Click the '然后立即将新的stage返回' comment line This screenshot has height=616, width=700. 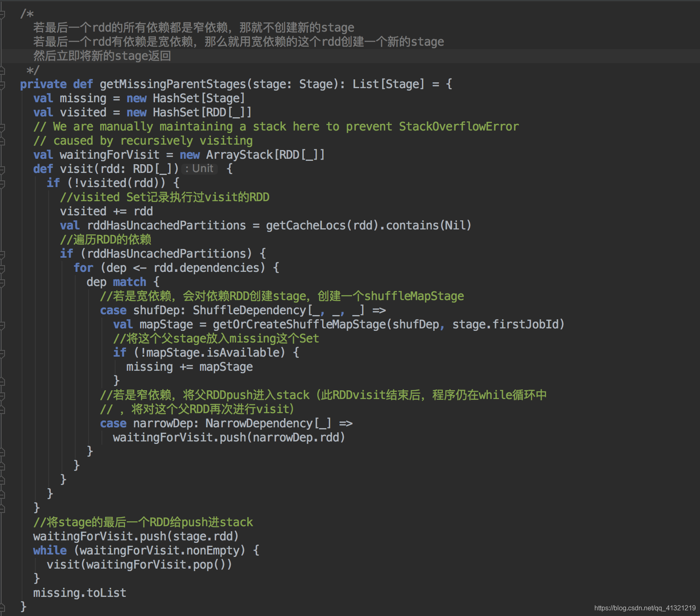(x=102, y=56)
